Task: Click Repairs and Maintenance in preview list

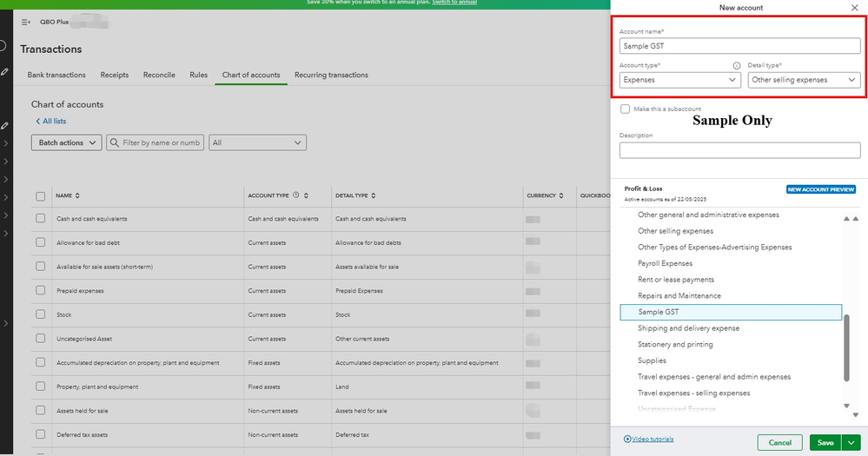Action: tap(679, 295)
